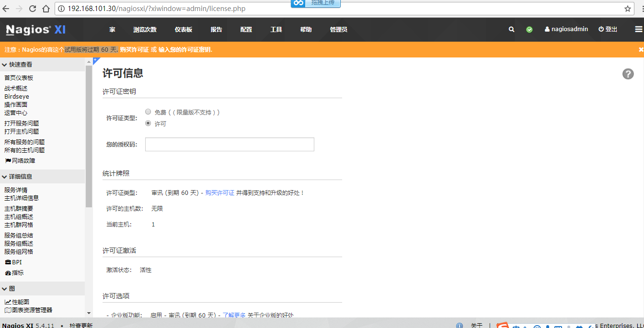This screenshot has width=644, height=328.
Task: Click the green system status check icon
Action: 529,29
